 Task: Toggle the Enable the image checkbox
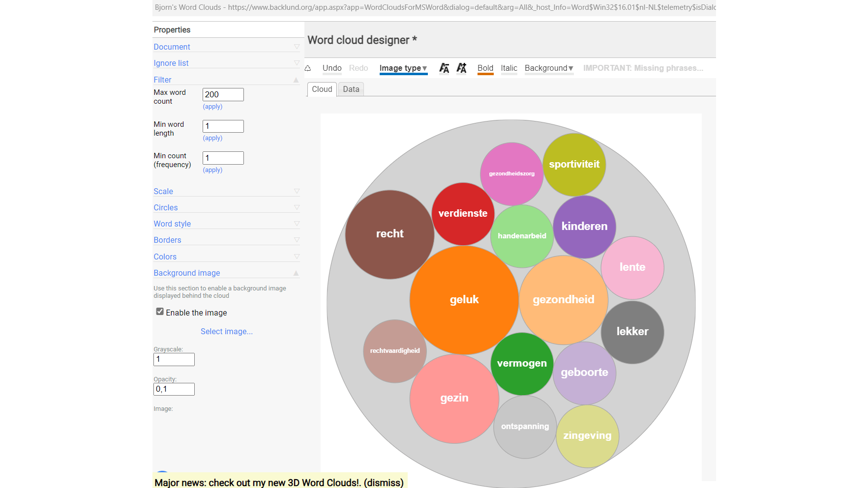pyautogui.click(x=160, y=312)
